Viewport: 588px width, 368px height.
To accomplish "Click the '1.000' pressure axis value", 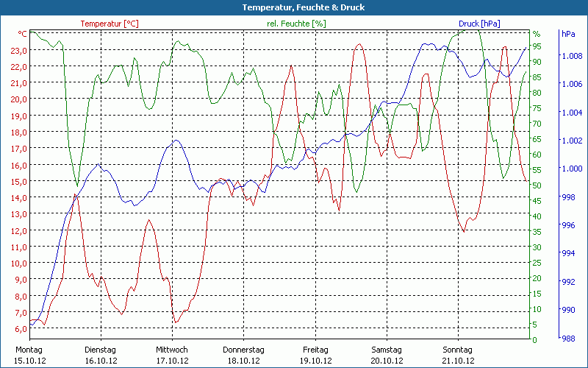I will tap(572, 169).
